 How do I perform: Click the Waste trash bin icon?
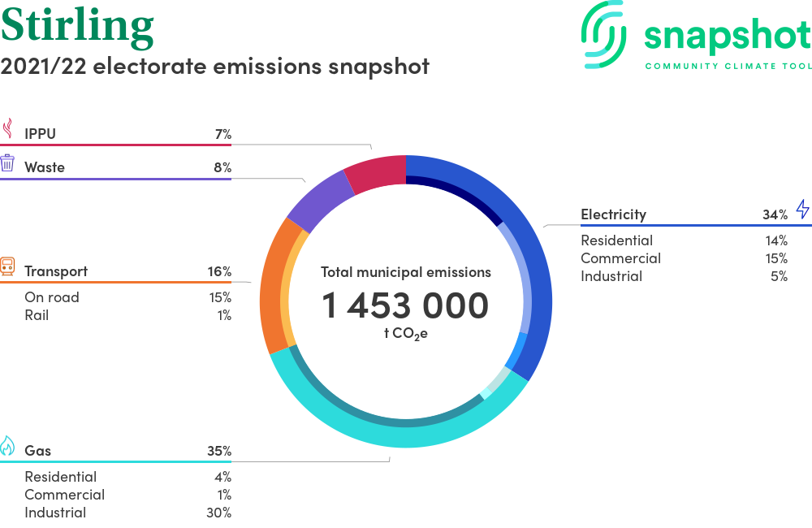pos(8,163)
